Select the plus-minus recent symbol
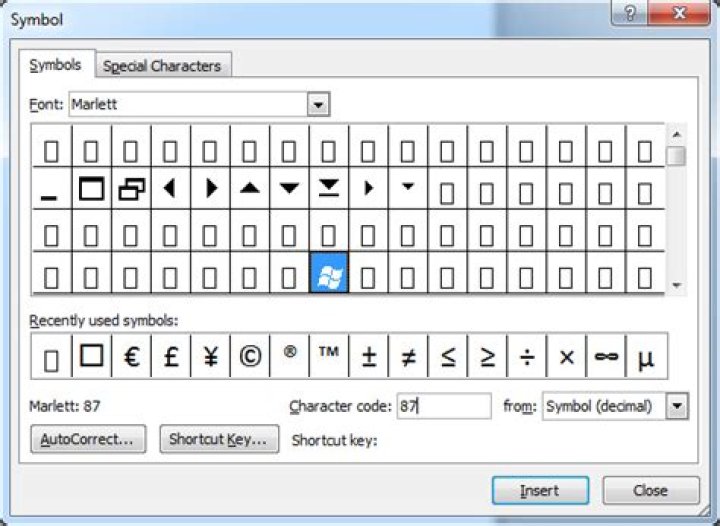This screenshot has width=720, height=526. point(368,356)
